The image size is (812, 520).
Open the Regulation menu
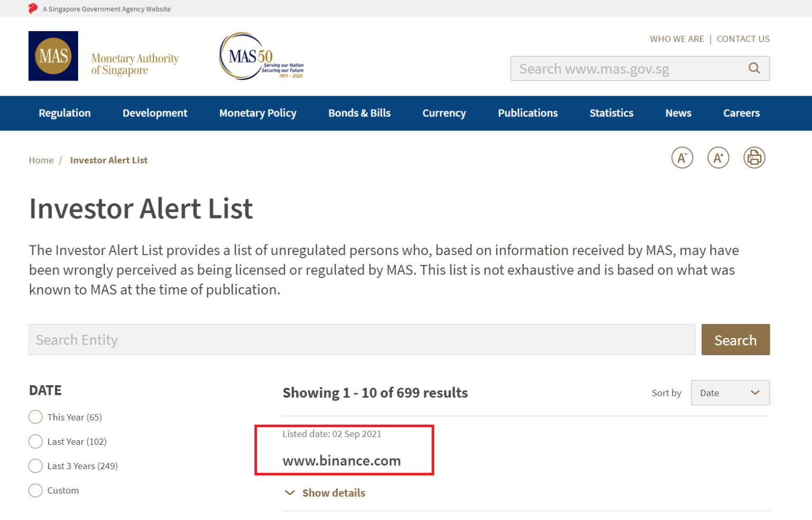[64, 113]
